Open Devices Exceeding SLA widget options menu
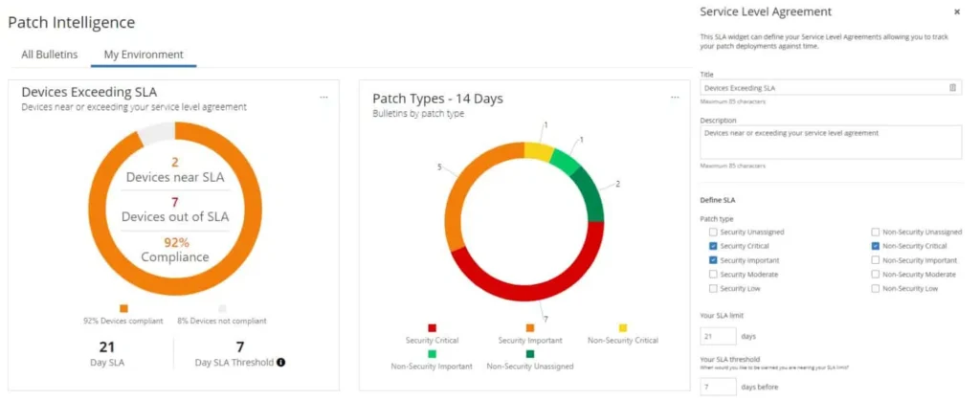 [323, 97]
